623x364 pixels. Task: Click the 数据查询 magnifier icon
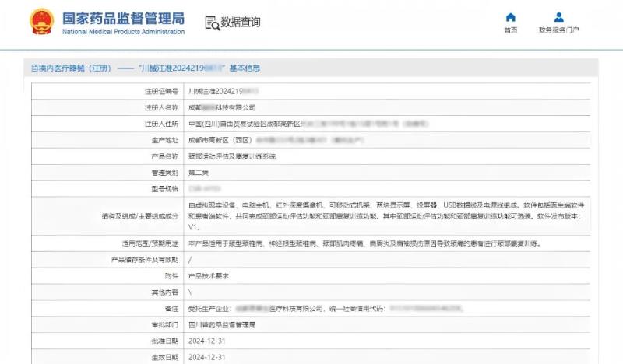(212, 23)
